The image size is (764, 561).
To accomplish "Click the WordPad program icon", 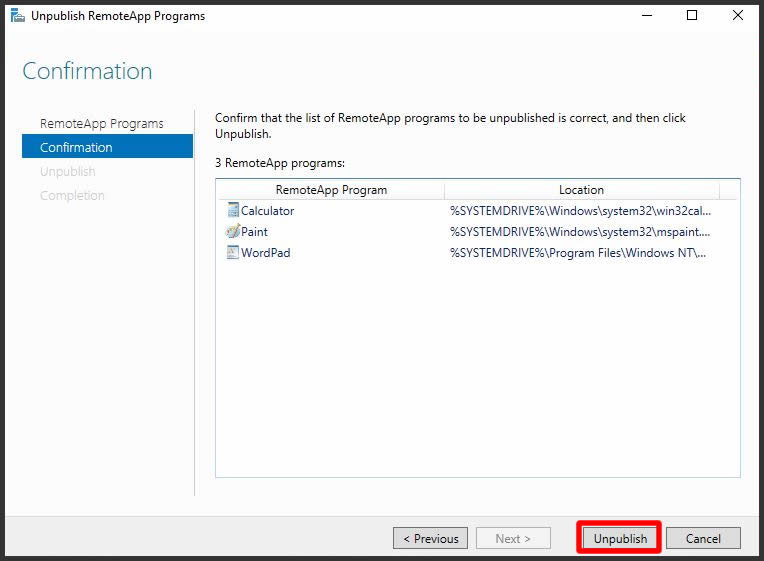I will coord(233,252).
